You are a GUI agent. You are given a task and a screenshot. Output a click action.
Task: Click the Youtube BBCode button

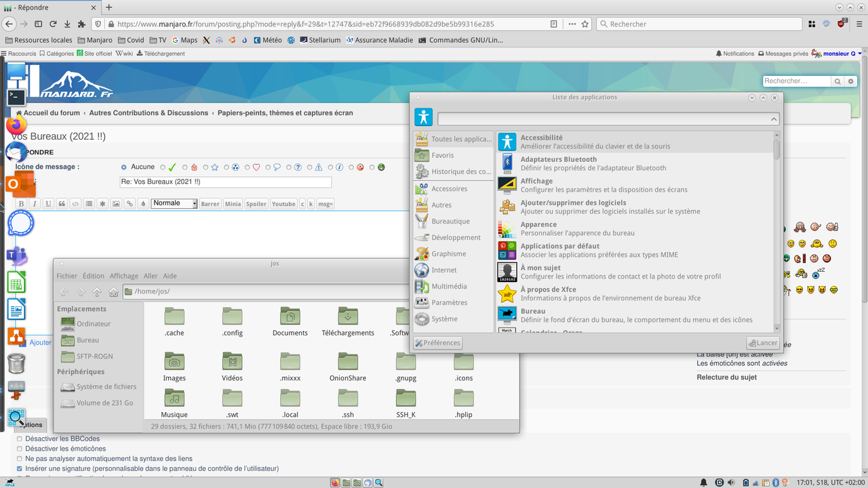[x=283, y=203]
